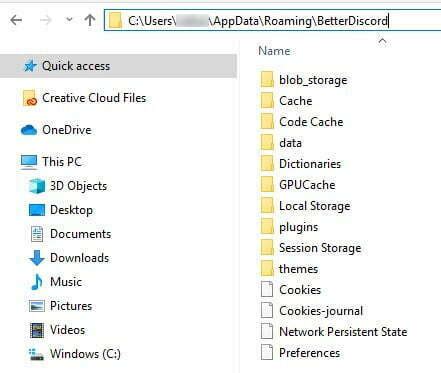Open Documents in navigation pane

point(81,234)
